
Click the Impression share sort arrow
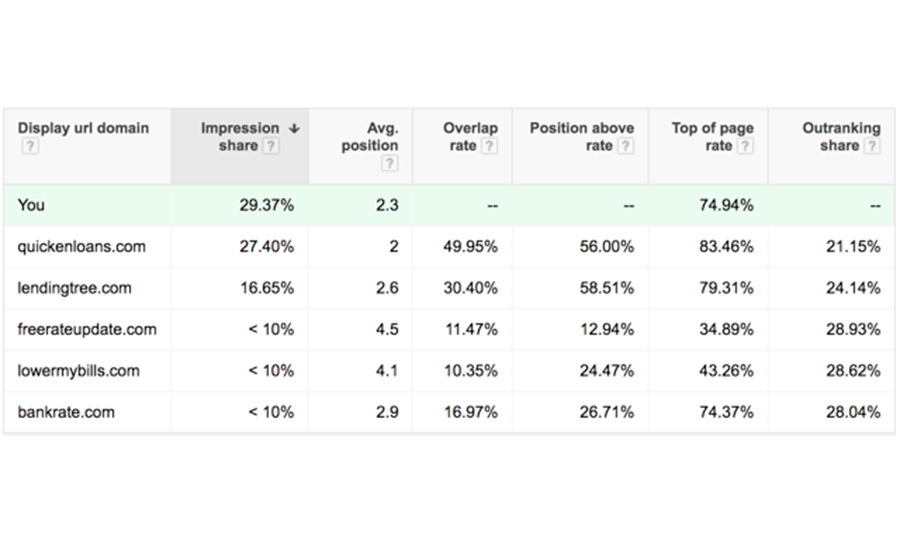(294, 128)
